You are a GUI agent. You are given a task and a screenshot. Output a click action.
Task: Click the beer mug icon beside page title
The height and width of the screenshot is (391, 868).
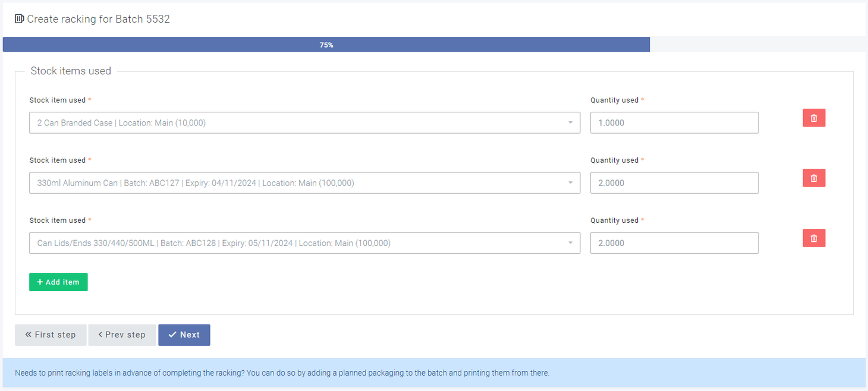pyautogui.click(x=19, y=19)
